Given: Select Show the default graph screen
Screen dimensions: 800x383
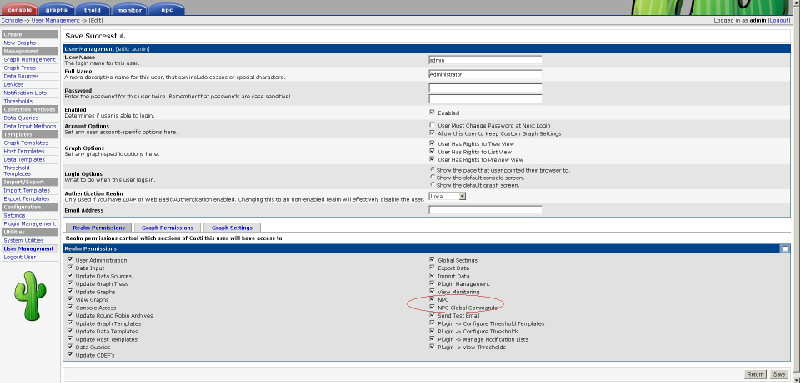Looking at the screenshot, I should point(433,185).
